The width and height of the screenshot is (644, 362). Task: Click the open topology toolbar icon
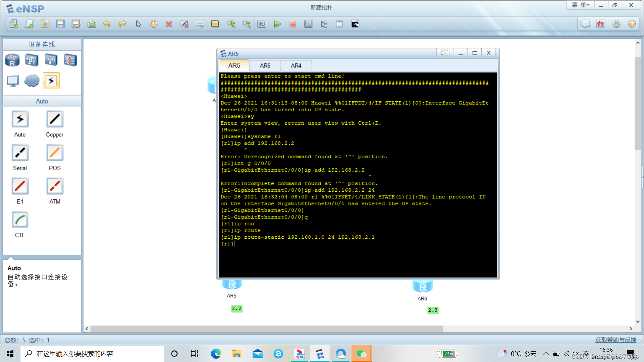45,24
